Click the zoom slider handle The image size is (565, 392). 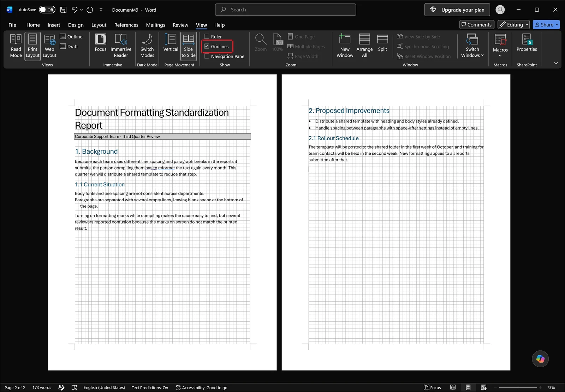518,387
